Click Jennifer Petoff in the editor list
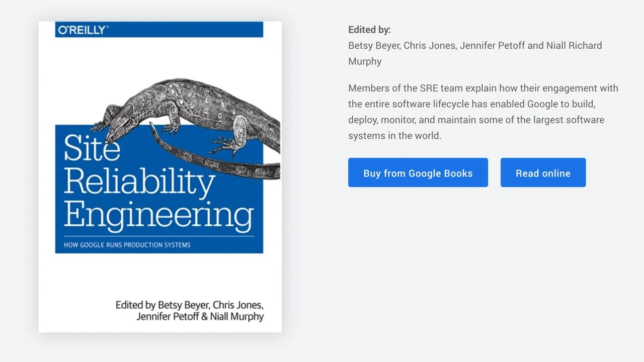644x362 pixels. [x=492, y=46]
